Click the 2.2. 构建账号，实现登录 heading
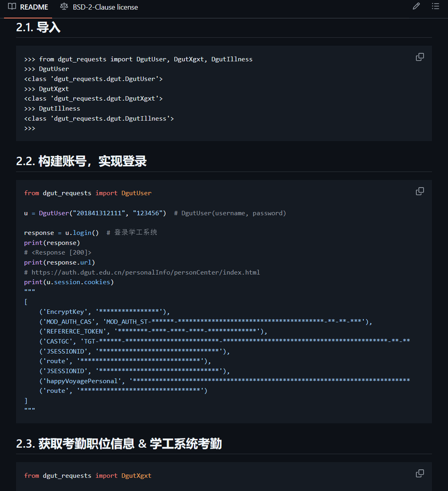This screenshot has width=448, height=491. click(x=81, y=162)
